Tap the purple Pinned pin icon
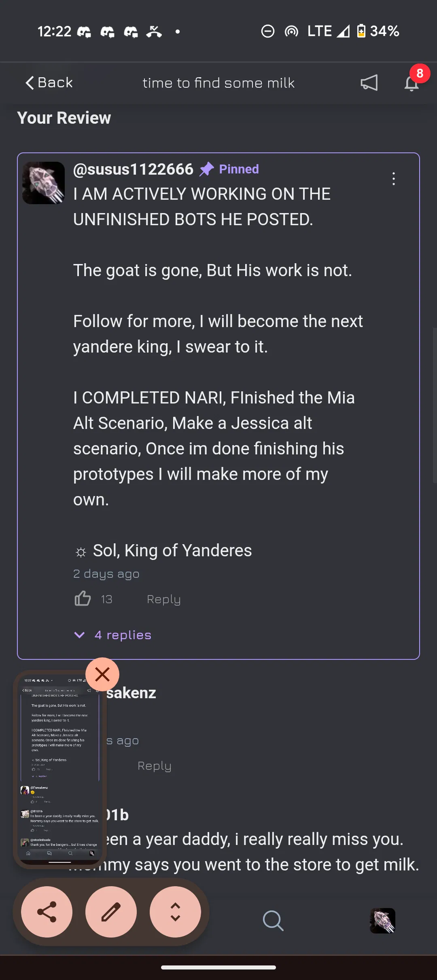Screen dimensions: 437x980 [x=207, y=169]
